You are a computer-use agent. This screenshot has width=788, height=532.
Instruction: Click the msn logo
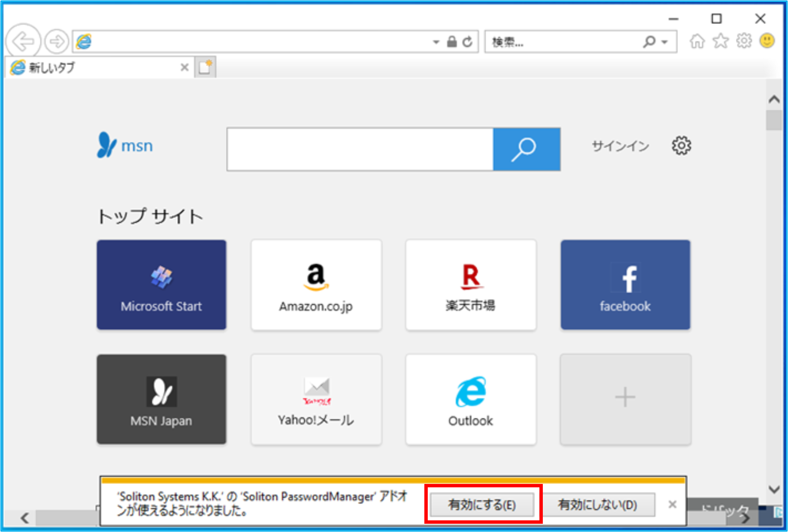tap(125, 145)
